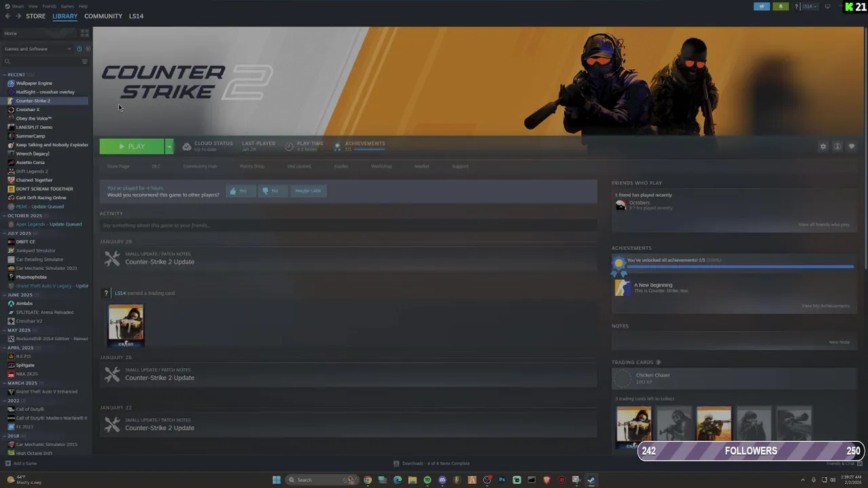Toggle the recent-activity clock sort icon
The width and height of the screenshot is (868, 488).
[x=79, y=49]
